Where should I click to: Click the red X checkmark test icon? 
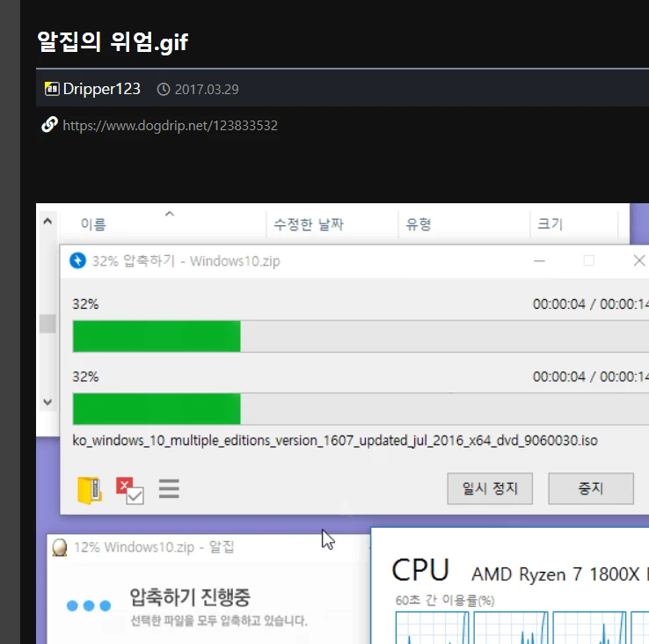coord(129,491)
